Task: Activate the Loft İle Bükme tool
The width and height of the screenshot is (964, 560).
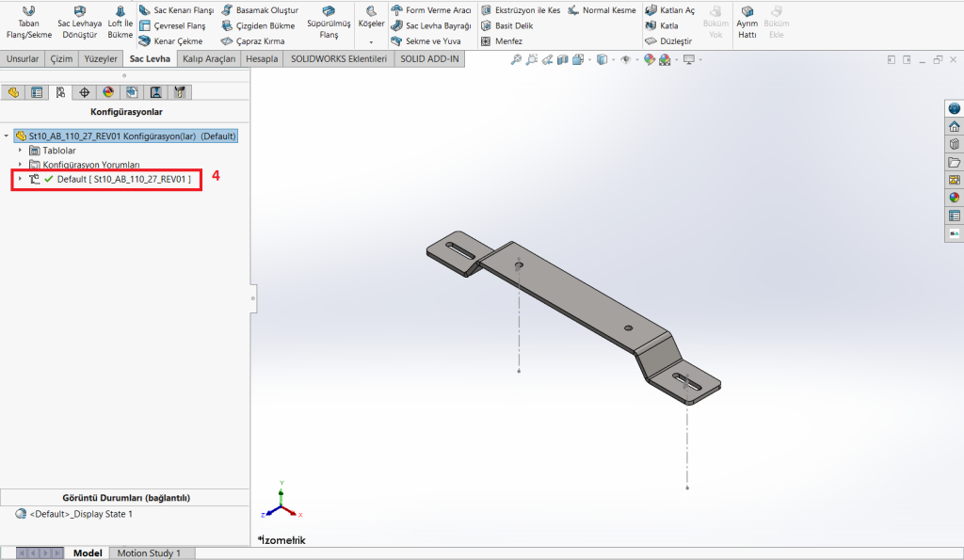Action: tap(120, 23)
